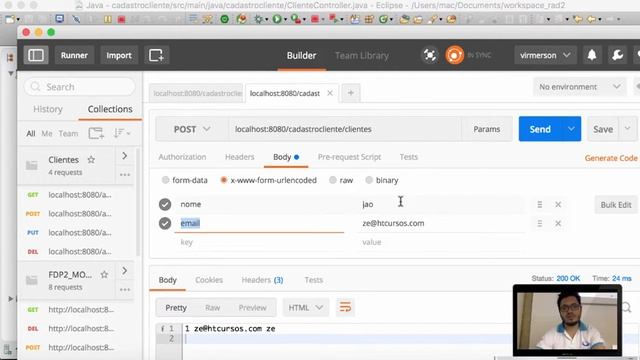
Task: Open the History tab in sidebar
Action: point(48,109)
